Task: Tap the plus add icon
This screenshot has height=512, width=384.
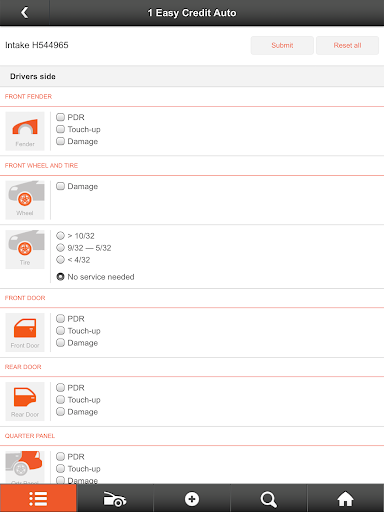Action: pyautogui.click(x=192, y=499)
